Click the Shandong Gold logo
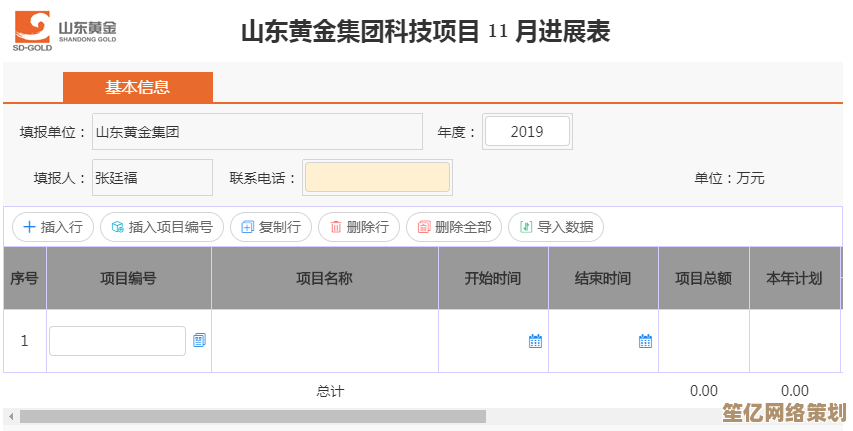This screenshot has width=853, height=431. point(65,32)
